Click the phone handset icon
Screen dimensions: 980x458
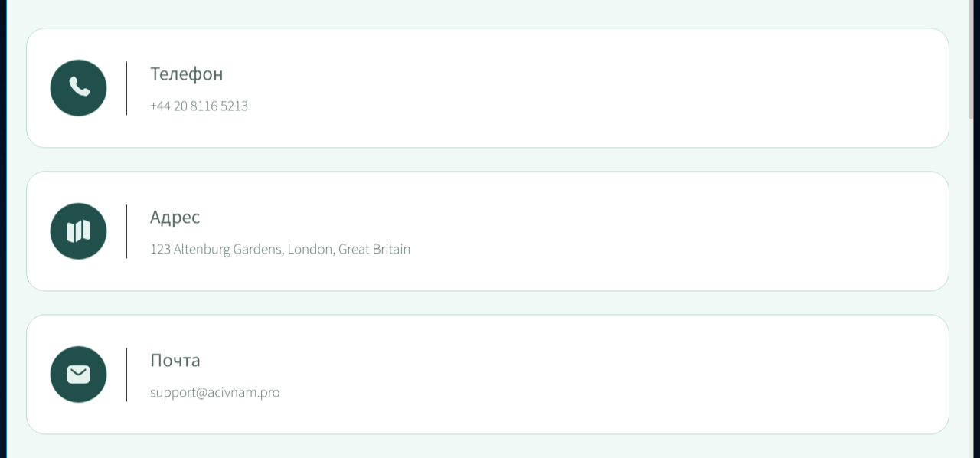[x=78, y=87]
